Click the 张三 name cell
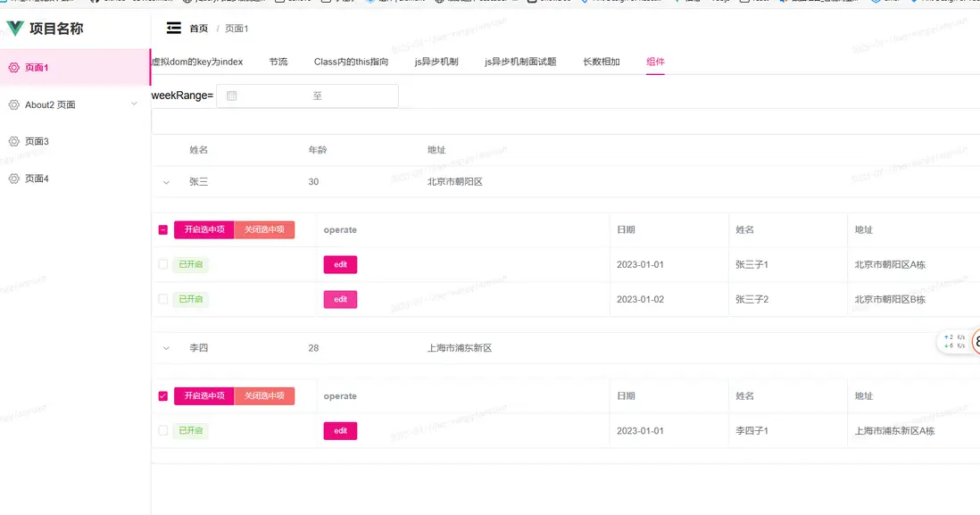The image size is (980, 515). pos(199,182)
